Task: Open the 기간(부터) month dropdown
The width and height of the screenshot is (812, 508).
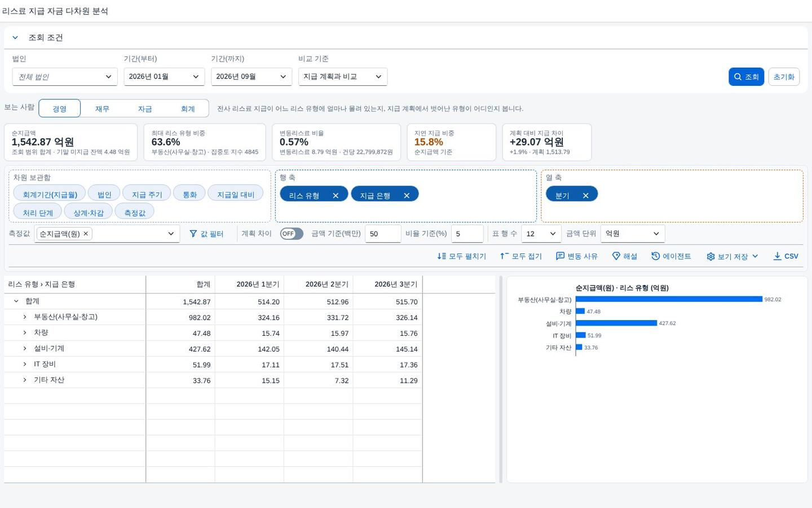Action: tap(164, 77)
